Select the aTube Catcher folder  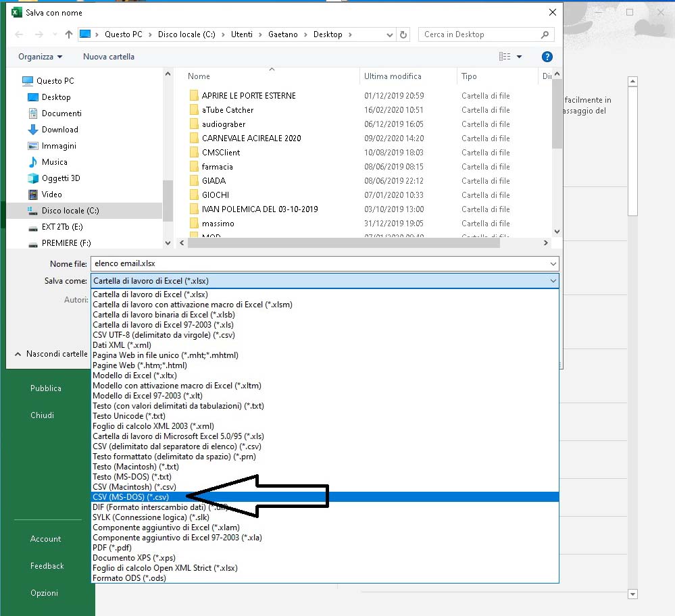tap(228, 110)
